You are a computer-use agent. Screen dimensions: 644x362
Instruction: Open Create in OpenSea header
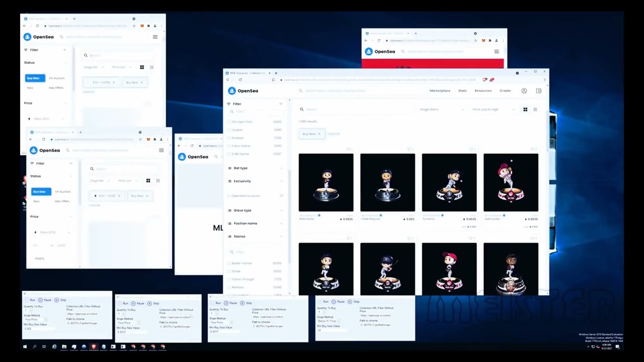pos(505,91)
